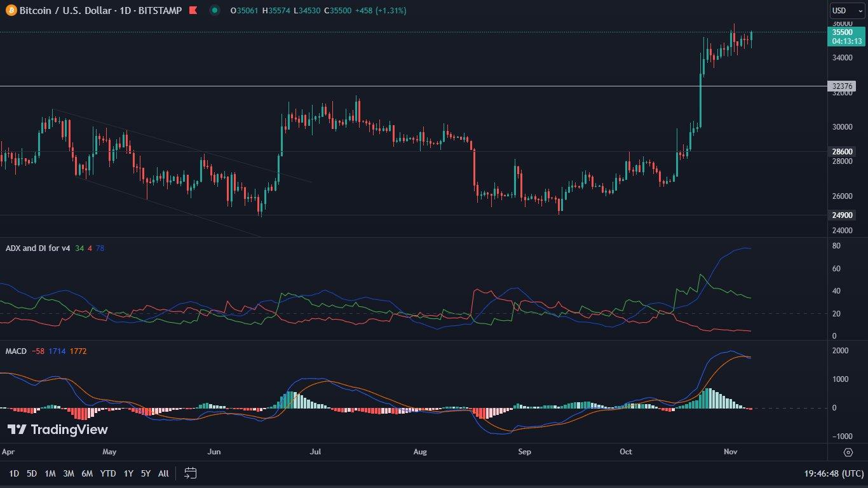Click the MACD indicator legend title
Image resolution: width=868 pixels, height=488 pixels.
(x=16, y=351)
